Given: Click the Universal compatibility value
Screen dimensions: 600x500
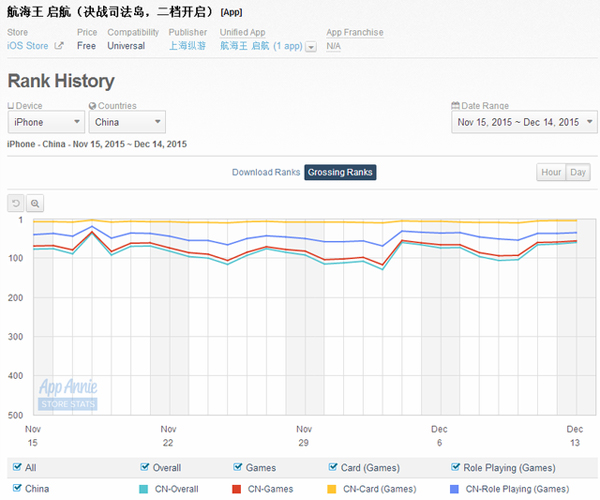Looking at the screenshot, I should [x=126, y=46].
